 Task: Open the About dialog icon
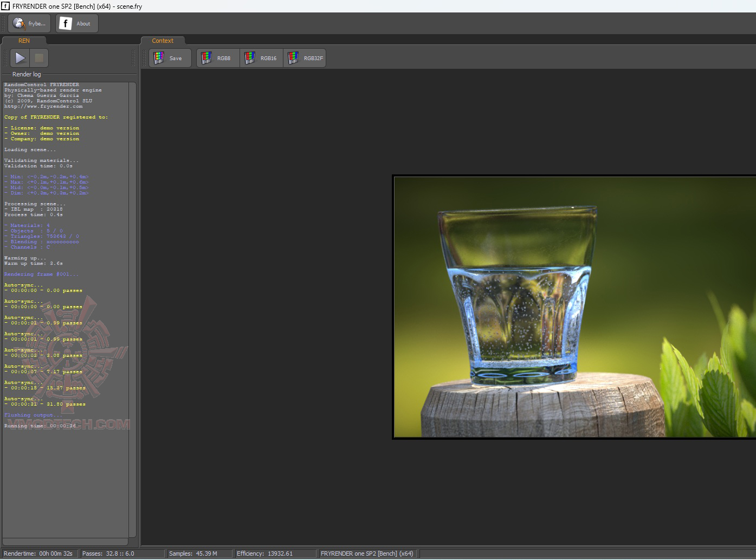66,23
